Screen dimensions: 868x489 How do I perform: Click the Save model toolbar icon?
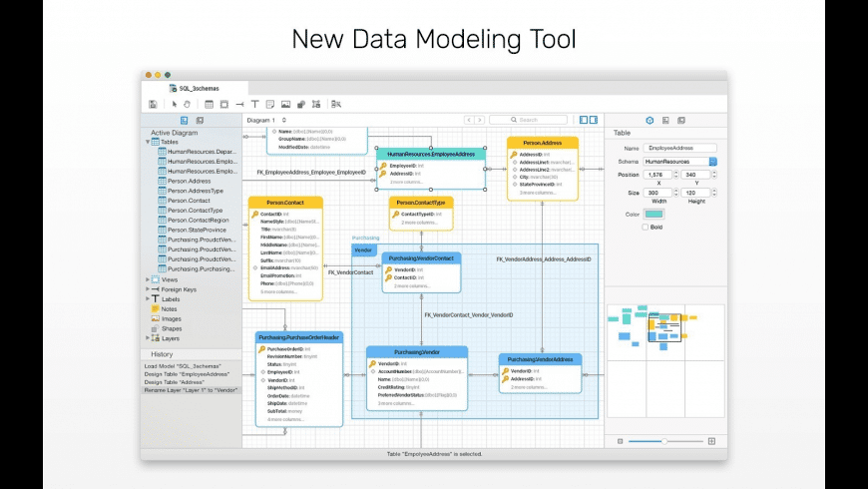tap(153, 104)
